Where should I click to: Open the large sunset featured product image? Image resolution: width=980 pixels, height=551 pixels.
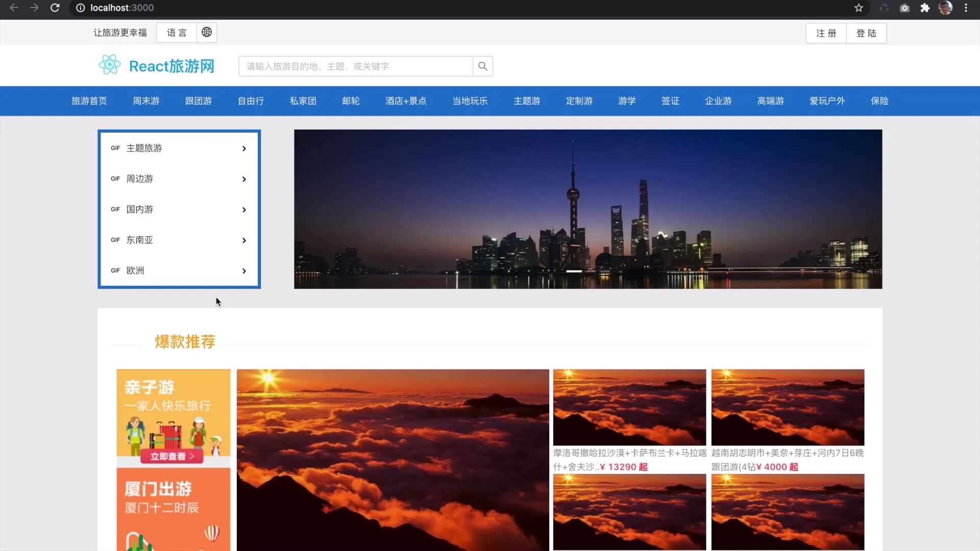[x=393, y=460]
